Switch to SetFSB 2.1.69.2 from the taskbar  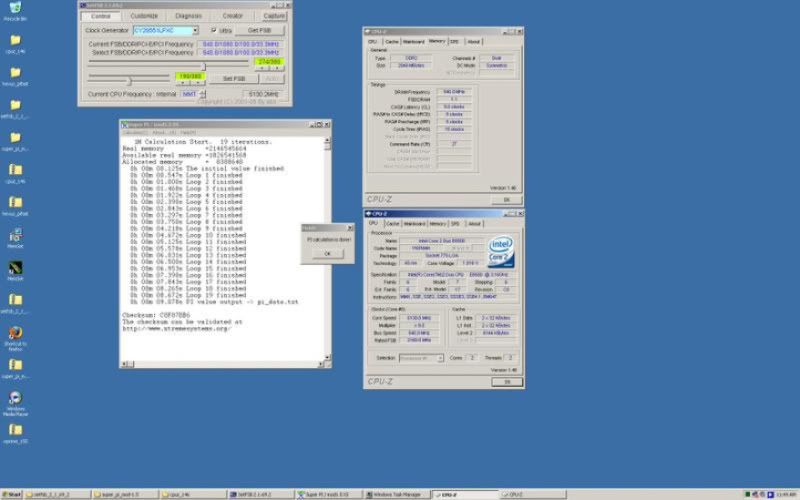click(x=261, y=494)
